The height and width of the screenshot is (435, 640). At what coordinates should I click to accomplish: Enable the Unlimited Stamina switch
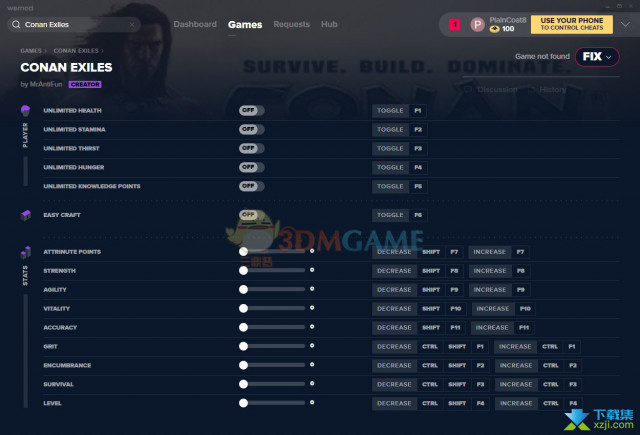pyautogui.click(x=251, y=129)
